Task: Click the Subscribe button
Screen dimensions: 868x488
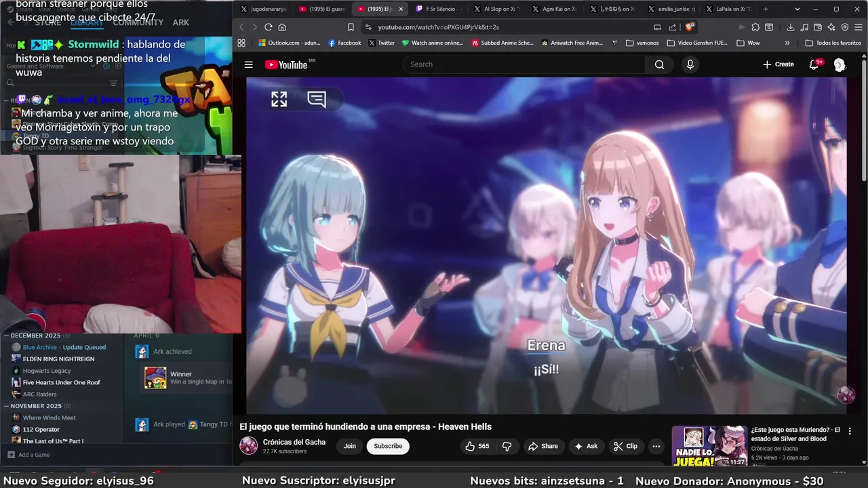Action: coord(388,446)
